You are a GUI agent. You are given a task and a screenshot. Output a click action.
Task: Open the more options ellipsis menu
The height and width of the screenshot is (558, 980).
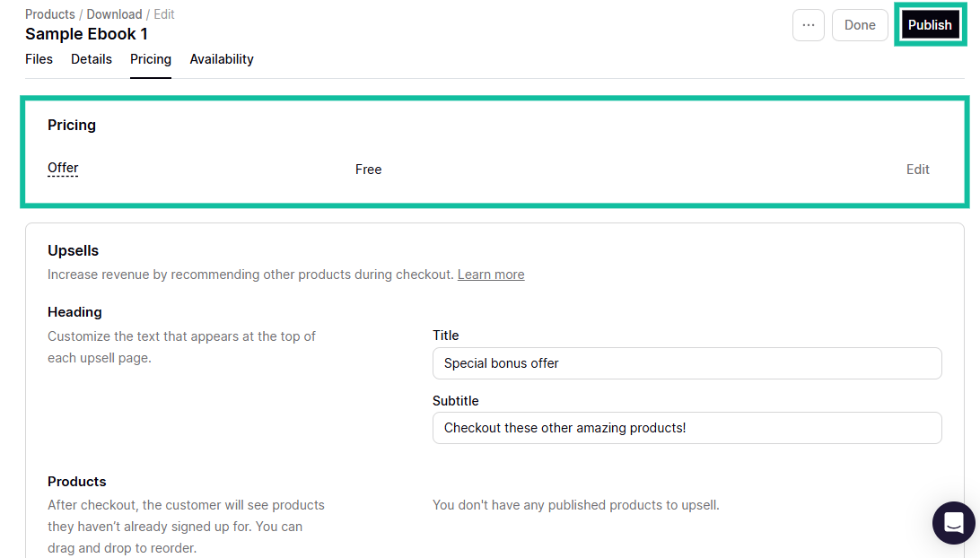tap(808, 24)
